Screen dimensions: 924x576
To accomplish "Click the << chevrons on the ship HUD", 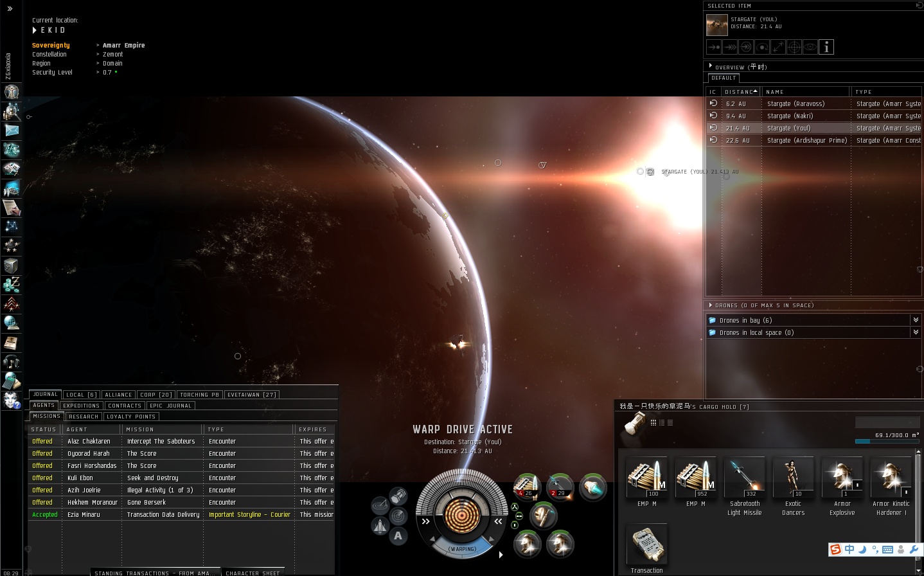I will [498, 521].
